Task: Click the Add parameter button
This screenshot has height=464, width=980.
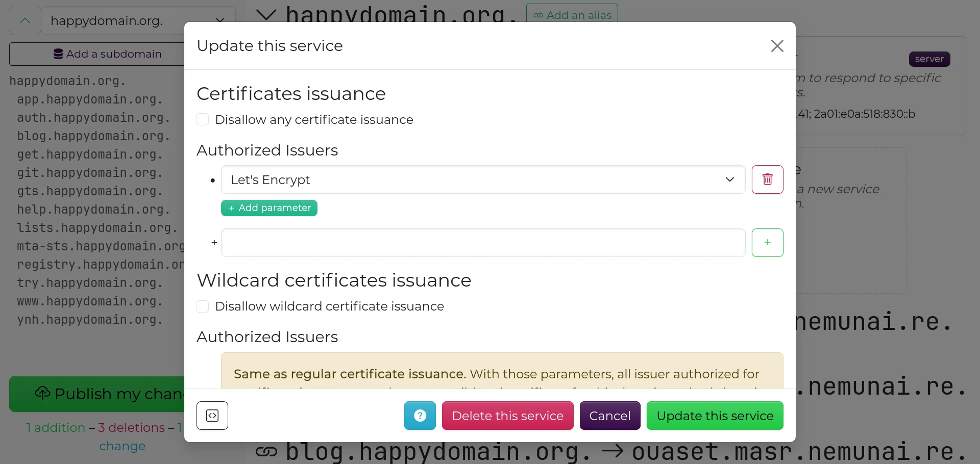Action: coord(269,208)
